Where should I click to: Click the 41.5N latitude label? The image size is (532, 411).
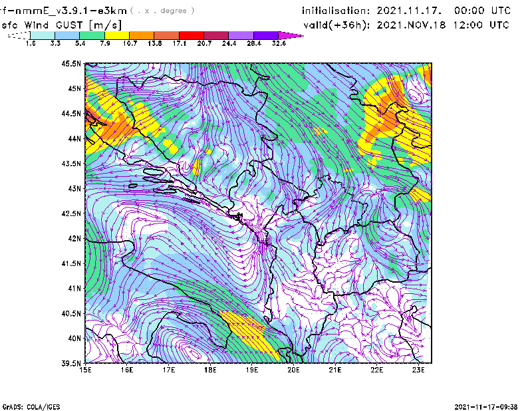(x=71, y=263)
